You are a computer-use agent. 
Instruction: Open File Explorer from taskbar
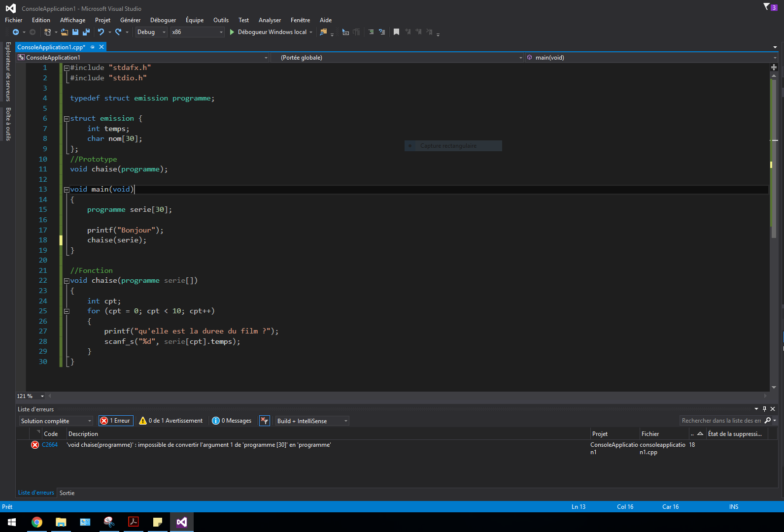(61, 522)
